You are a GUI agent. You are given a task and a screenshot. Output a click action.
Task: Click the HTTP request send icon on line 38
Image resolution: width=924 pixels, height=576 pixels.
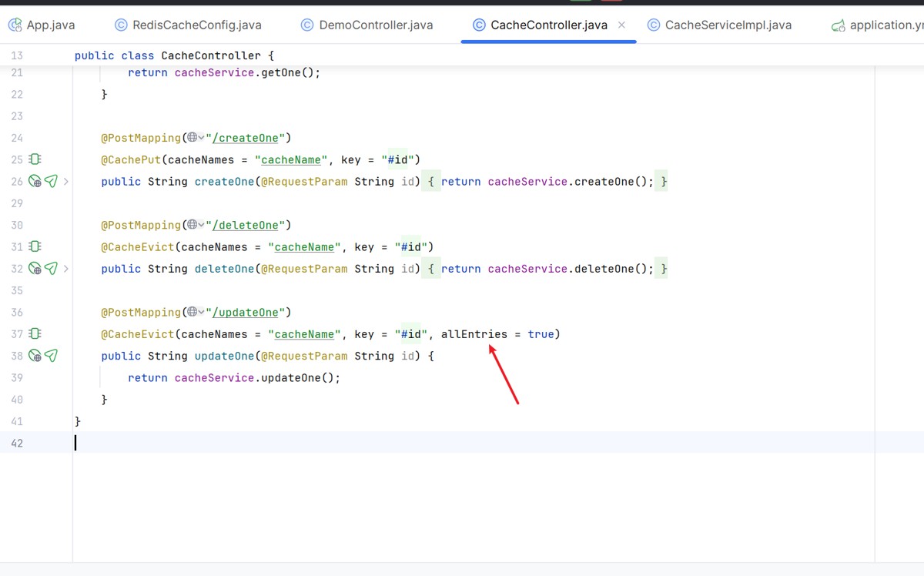(x=51, y=355)
